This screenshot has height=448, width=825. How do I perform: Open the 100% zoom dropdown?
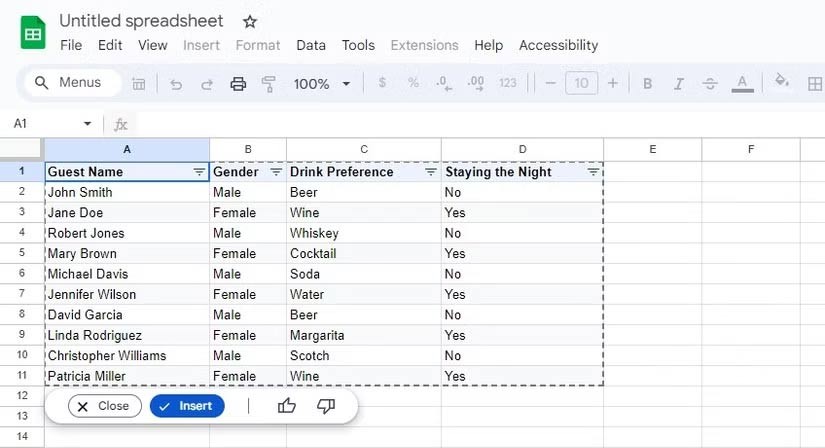pos(322,84)
